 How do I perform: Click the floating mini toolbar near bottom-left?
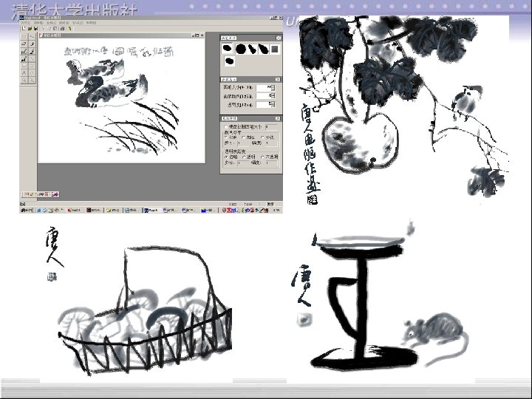click(x=41, y=194)
